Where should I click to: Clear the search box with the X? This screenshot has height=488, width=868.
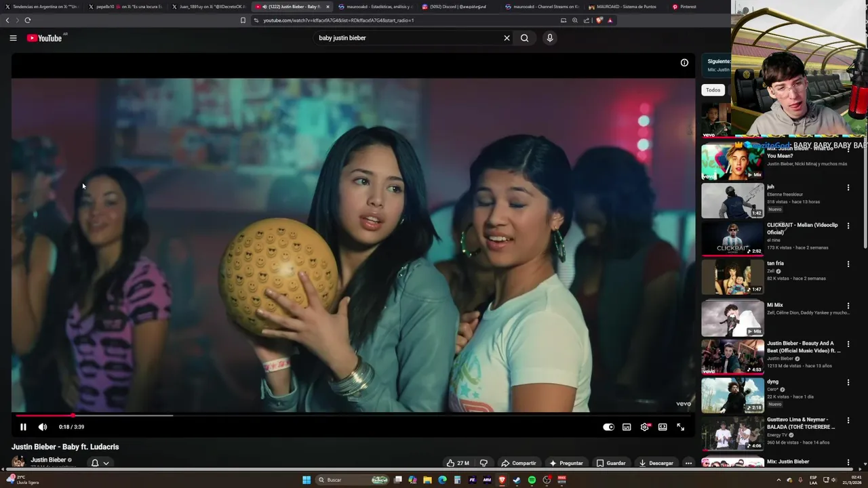[507, 38]
